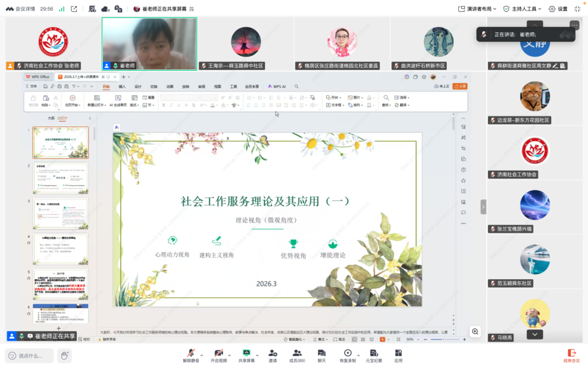588x368 pixels.
Task: Switch to the 插入 ribbon tab
Action: point(122,86)
